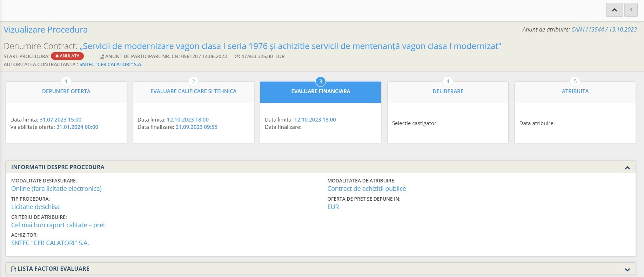Viewport: 644px width, 277px height.
Task: Click LISTA FACTORI EVALUARE header title
Action: point(54,269)
